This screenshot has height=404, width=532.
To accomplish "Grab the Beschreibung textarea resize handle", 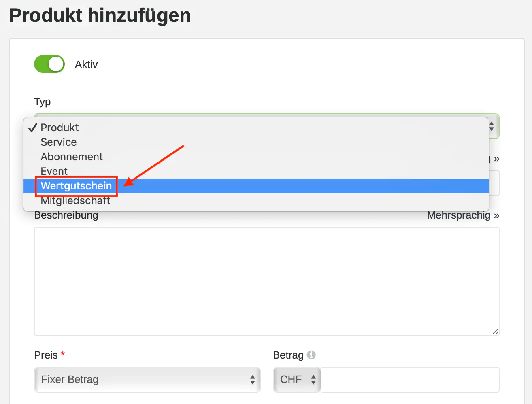I will (x=495, y=332).
